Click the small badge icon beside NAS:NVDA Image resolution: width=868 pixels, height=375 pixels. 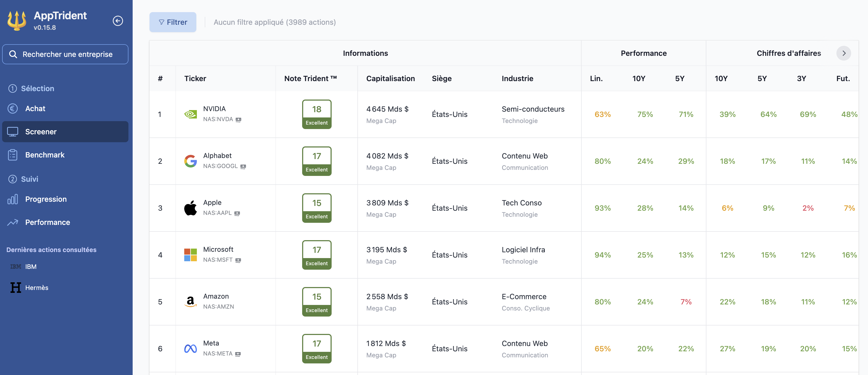coord(238,119)
